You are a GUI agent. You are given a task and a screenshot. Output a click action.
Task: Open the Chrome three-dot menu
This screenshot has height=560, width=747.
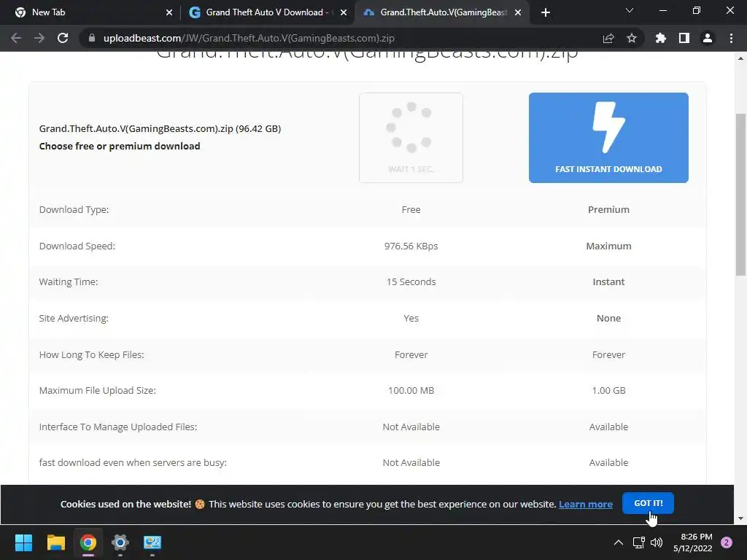[731, 38]
